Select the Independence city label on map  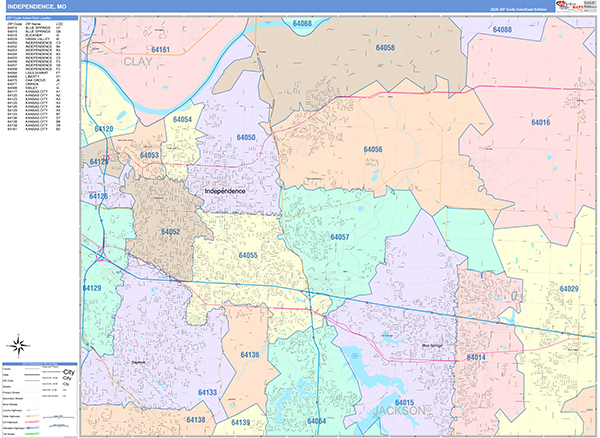(230, 190)
